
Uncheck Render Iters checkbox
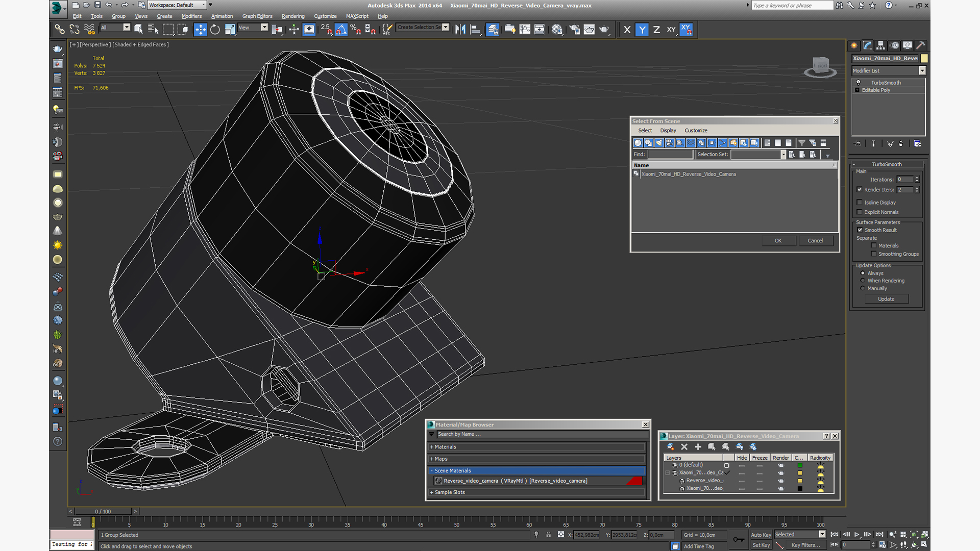(x=860, y=189)
